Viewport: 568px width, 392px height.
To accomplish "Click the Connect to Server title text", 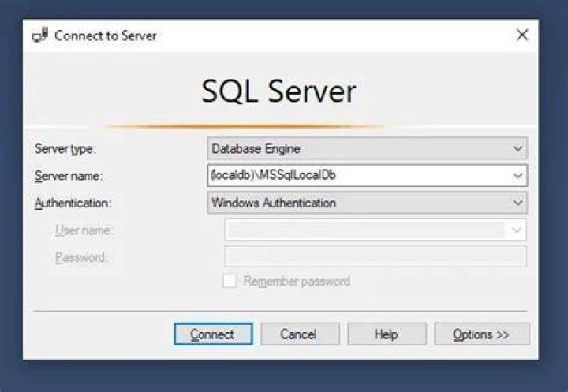I will tap(106, 35).
